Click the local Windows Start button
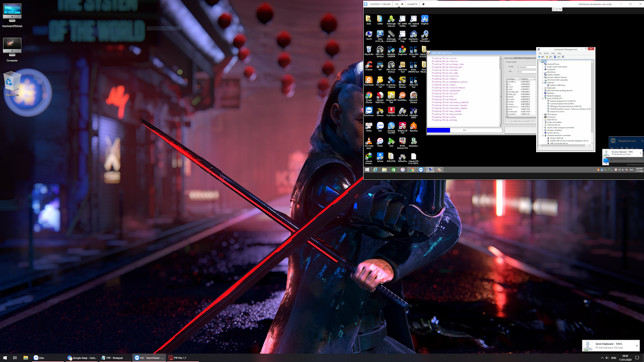The height and width of the screenshot is (362, 644). [x=5, y=358]
